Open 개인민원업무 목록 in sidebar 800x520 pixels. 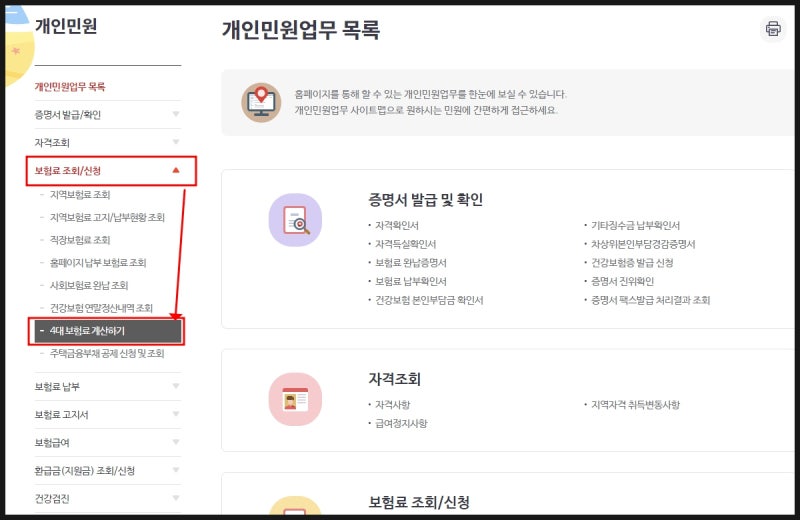[70, 87]
